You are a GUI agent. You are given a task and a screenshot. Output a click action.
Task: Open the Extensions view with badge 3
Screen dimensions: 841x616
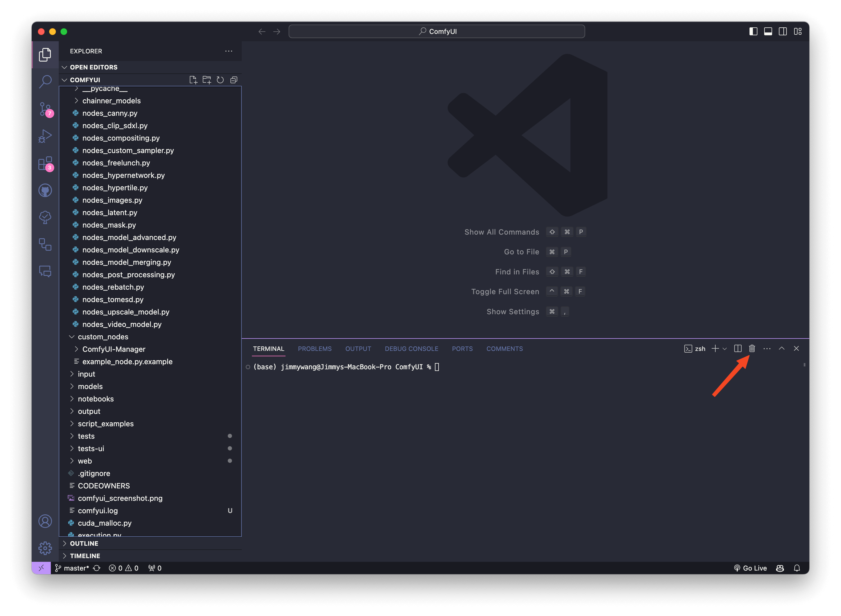pos(45,163)
